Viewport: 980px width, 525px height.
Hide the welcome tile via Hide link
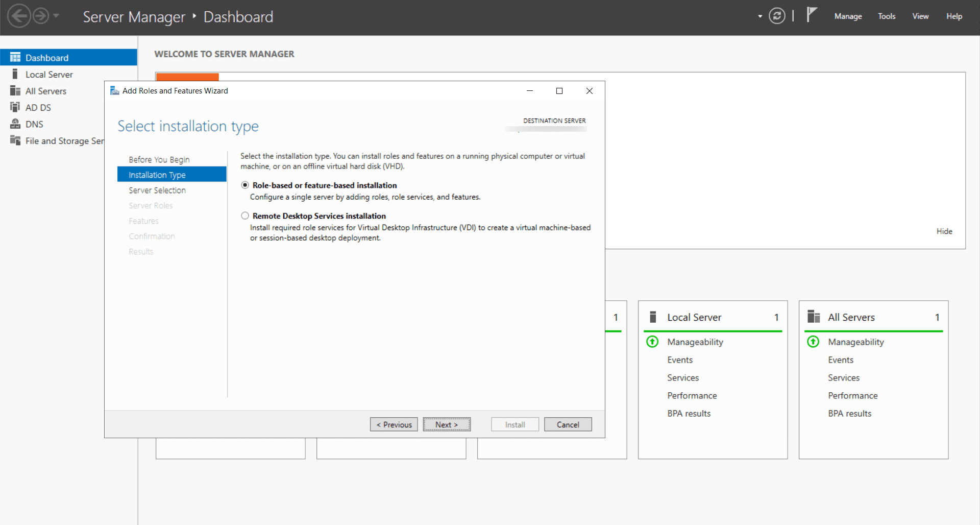coord(944,231)
